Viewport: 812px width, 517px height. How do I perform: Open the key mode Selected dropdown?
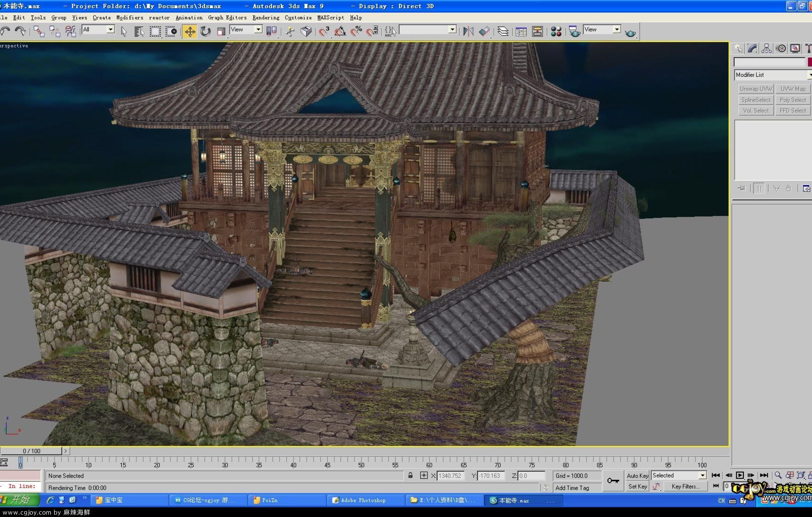pyautogui.click(x=679, y=475)
